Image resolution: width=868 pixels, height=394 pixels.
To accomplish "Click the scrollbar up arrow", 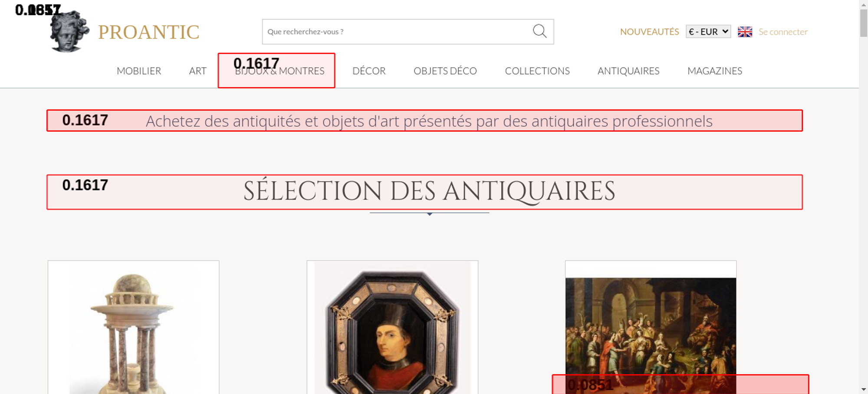I will click(863, 4).
